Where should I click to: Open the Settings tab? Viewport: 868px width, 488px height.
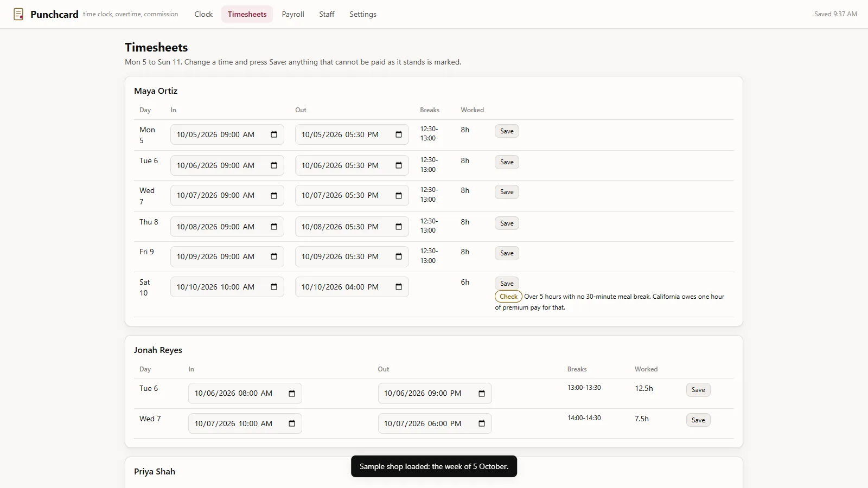tap(363, 14)
